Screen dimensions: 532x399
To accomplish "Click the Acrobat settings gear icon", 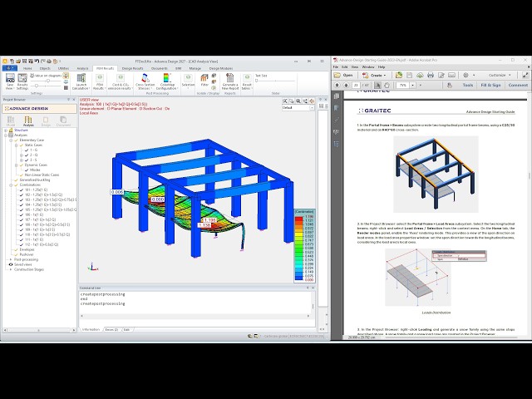I will pos(465,75).
